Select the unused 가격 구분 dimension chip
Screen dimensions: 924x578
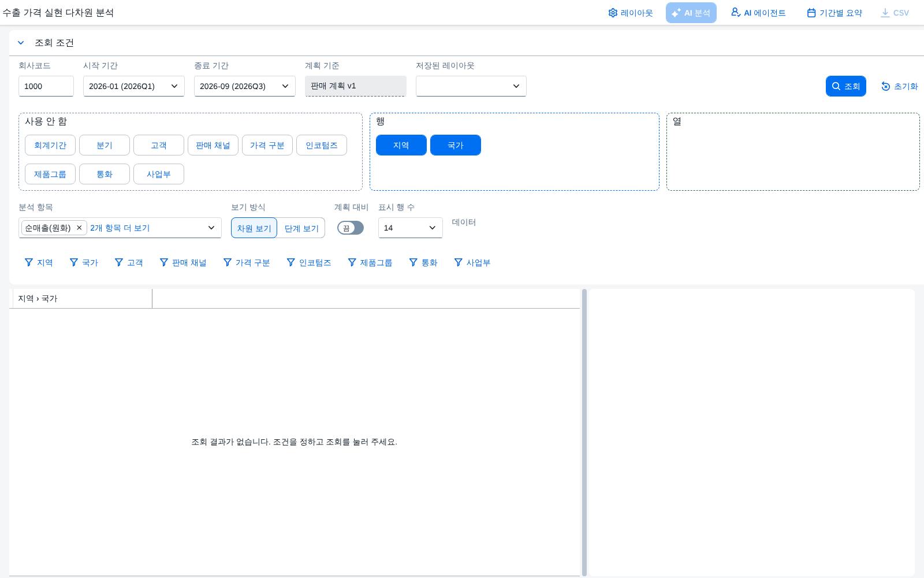(267, 145)
